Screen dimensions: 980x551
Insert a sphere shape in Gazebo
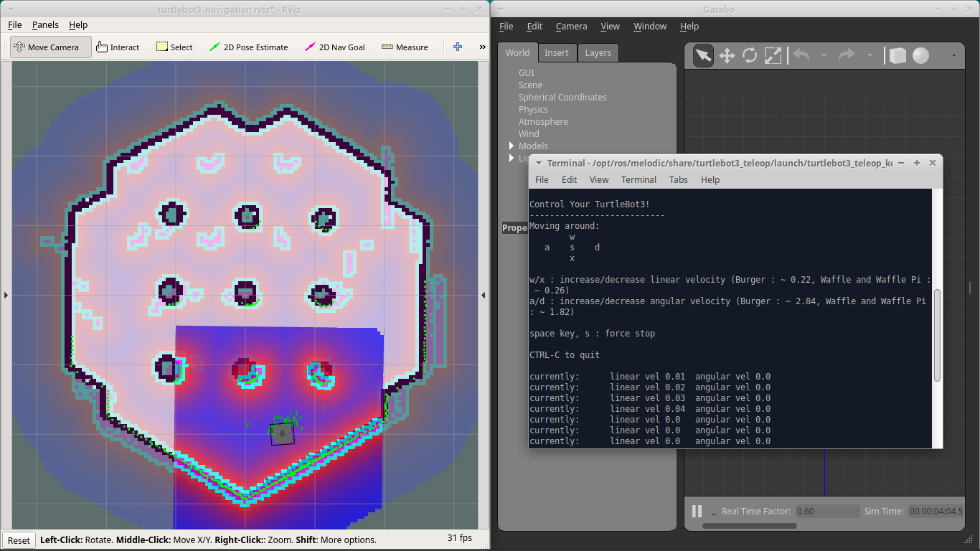pos(922,55)
